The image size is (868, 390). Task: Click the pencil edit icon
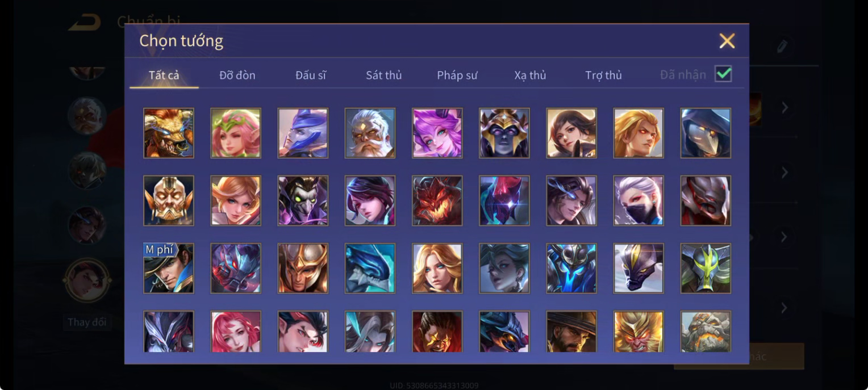[x=782, y=46]
